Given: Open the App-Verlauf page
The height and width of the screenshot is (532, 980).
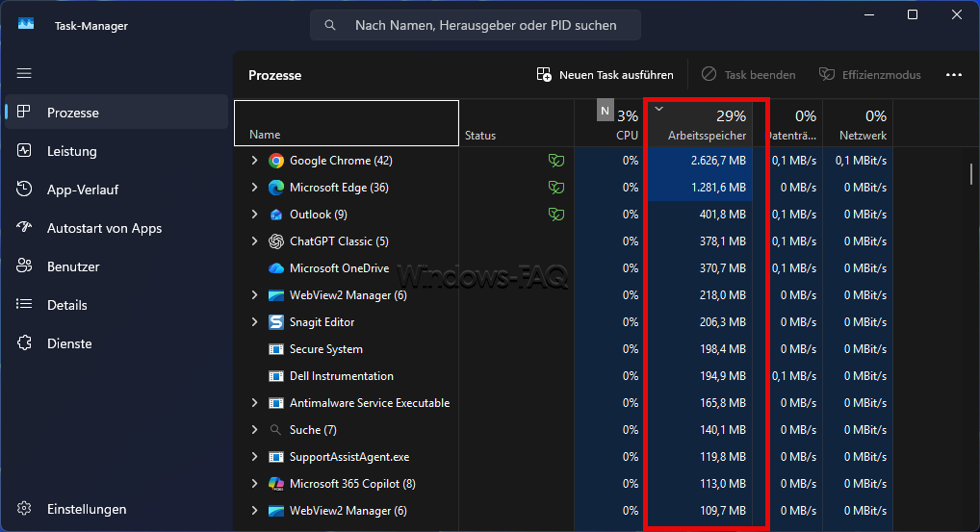Looking at the screenshot, I should click(116, 190).
